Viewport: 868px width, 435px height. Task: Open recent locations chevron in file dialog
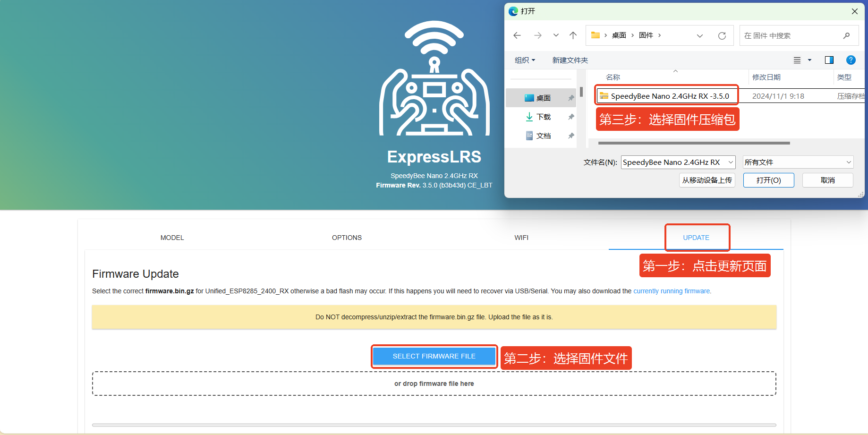coord(556,35)
